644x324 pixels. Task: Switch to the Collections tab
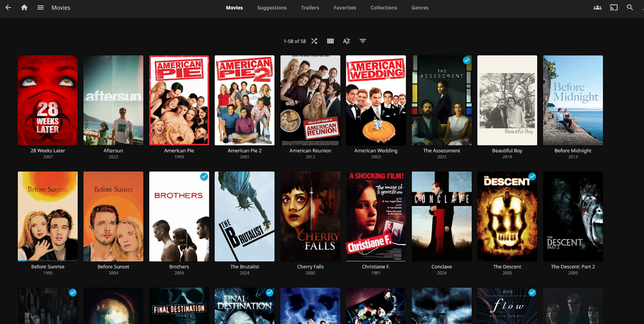[x=384, y=8]
